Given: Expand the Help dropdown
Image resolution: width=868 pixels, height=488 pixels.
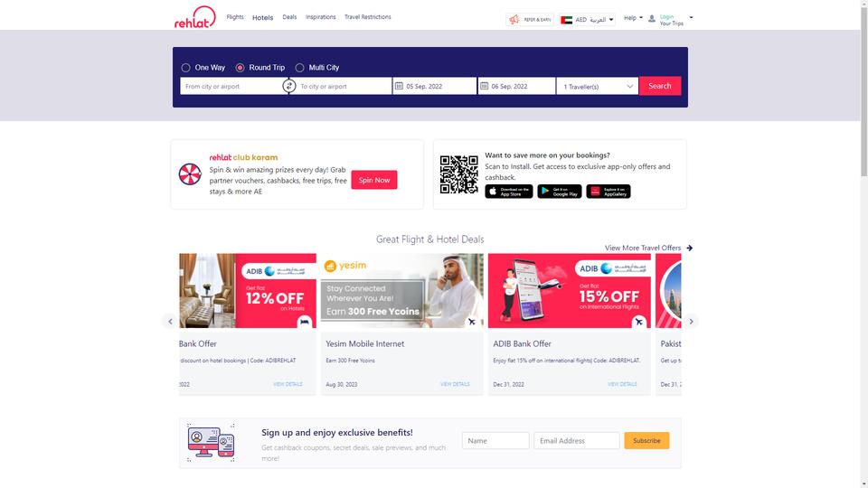Looking at the screenshot, I should tap(633, 18).
